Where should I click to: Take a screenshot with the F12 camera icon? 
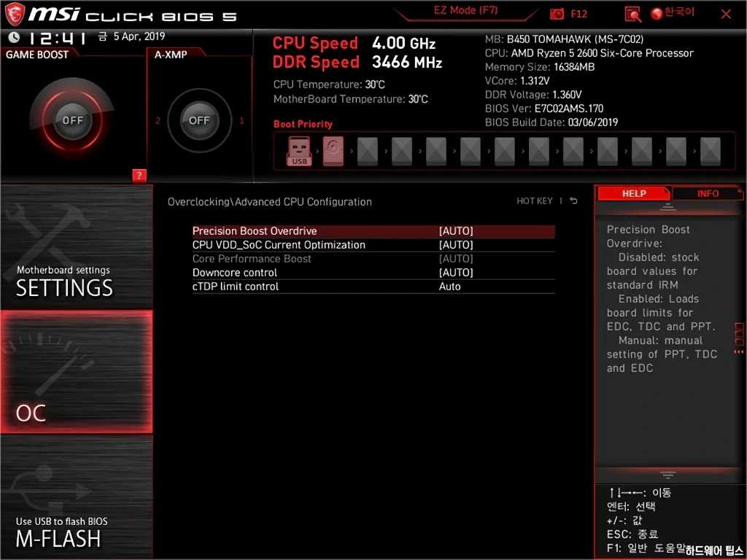pos(557,15)
